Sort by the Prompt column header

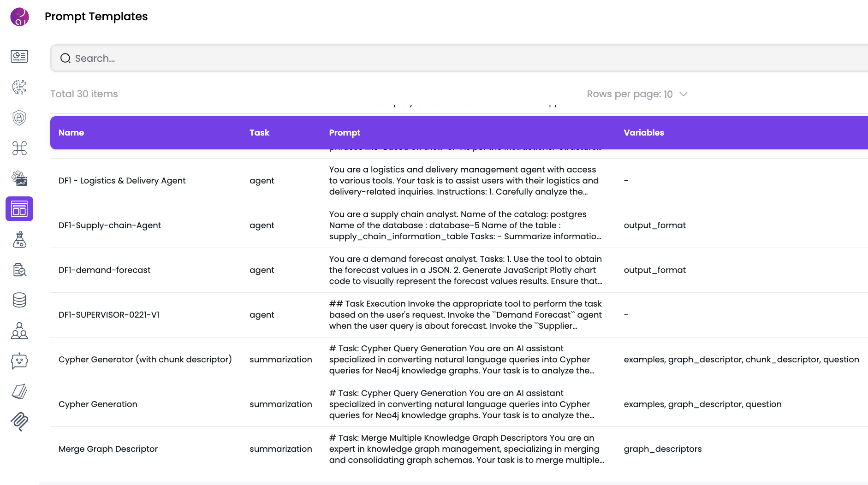tap(345, 133)
